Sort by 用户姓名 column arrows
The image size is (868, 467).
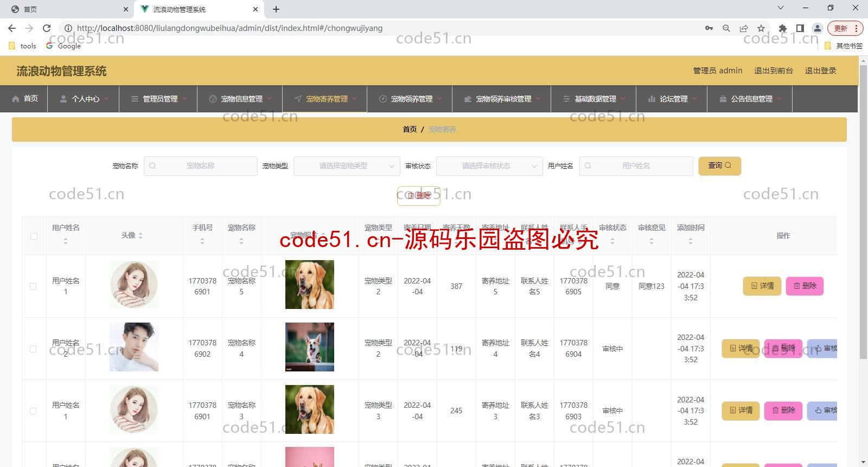66,241
